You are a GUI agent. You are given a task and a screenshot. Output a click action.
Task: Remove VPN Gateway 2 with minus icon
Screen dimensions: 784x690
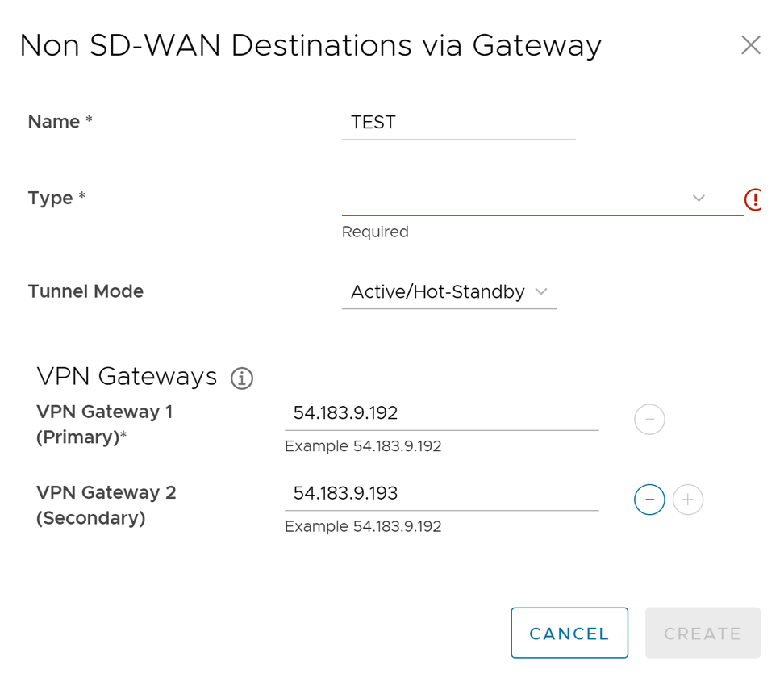649,500
